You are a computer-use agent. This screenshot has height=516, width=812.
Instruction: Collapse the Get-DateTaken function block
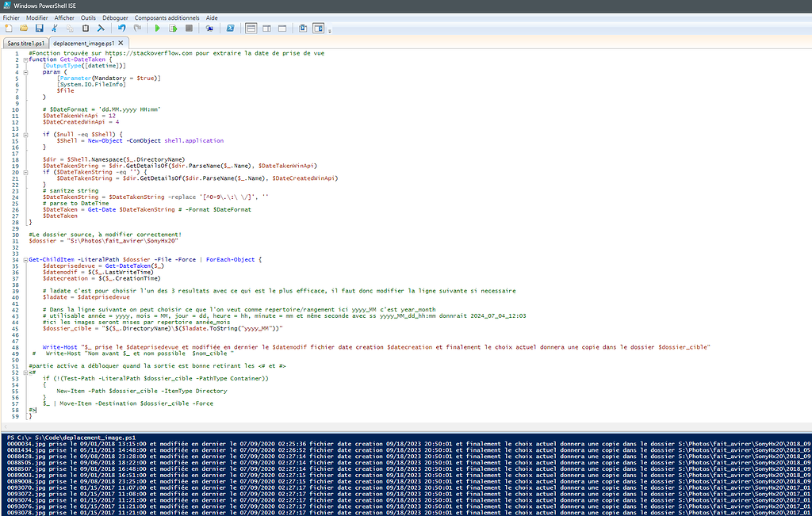(x=27, y=59)
